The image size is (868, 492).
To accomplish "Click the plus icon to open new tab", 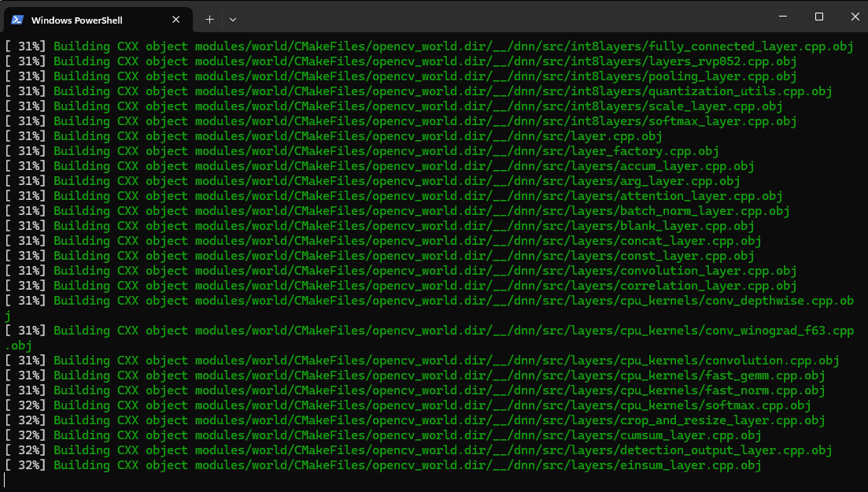I will (x=209, y=19).
